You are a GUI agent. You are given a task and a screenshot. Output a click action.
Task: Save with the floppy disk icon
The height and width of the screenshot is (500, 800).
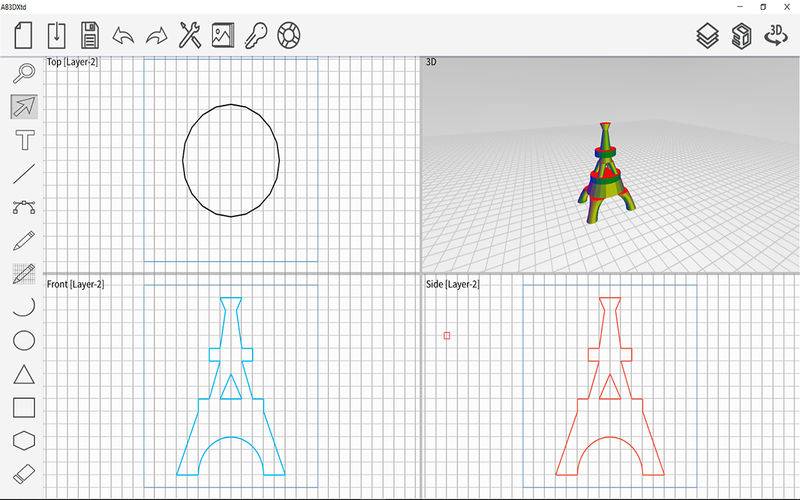[x=90, y=35]
